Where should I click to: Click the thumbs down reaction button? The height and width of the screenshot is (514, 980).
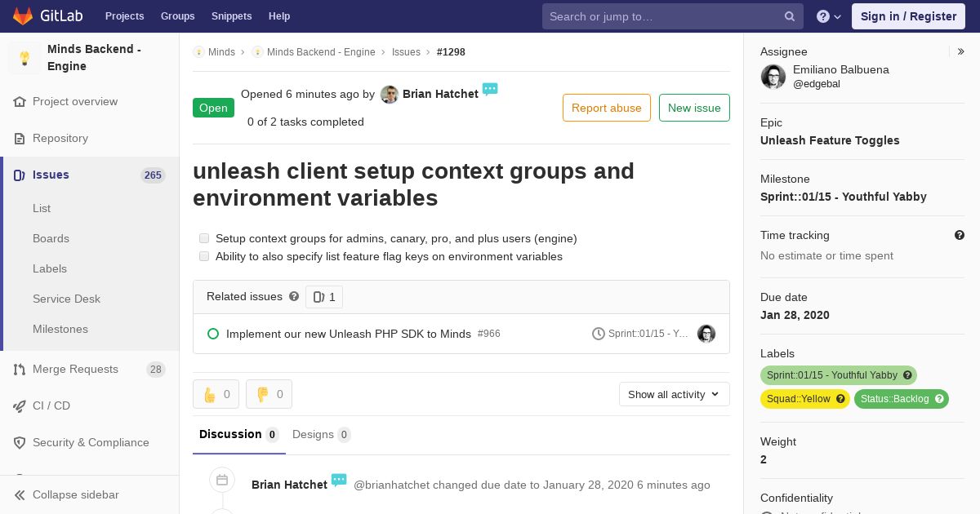(269, 394)
